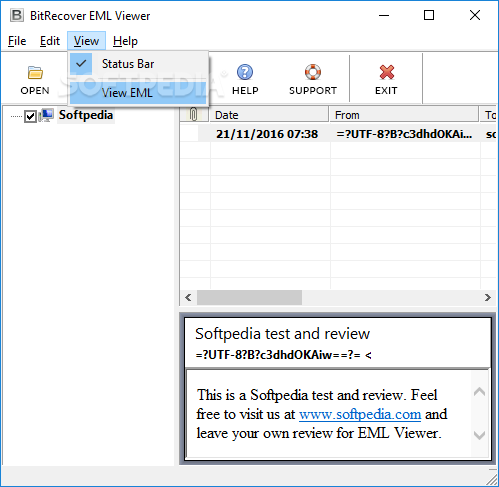Open the File menu
Image resolution: width=499 pixels, height=487 pixels.
[x=17, y=41]
